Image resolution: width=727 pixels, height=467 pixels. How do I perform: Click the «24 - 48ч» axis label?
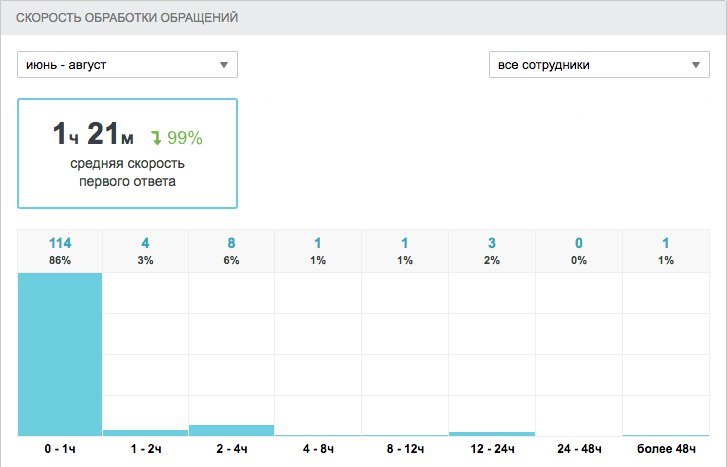click(x=579, y=452)
